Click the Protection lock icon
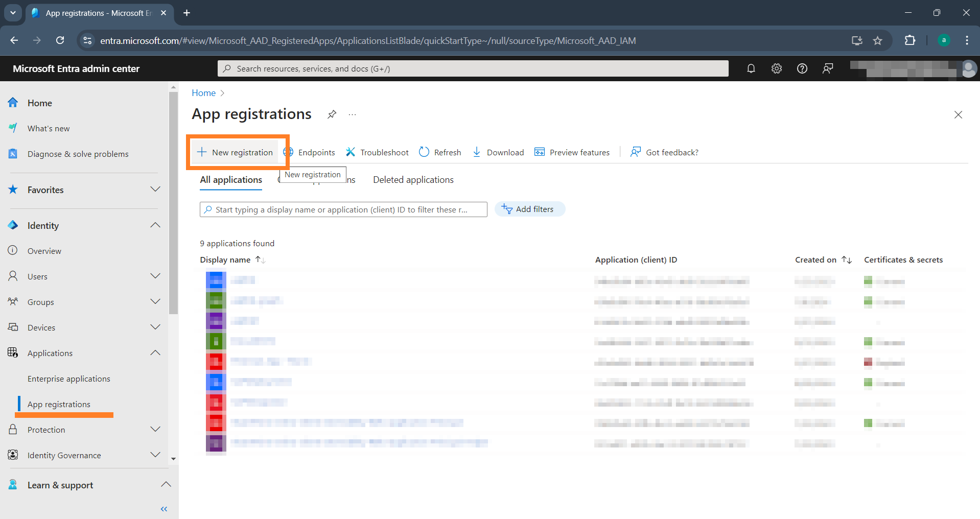 13,429
